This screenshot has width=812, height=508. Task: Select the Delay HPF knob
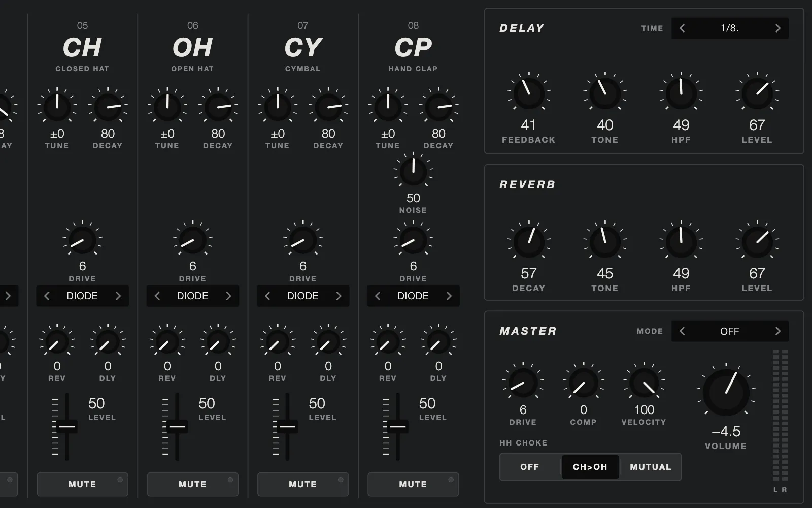(x=681, y=93)
